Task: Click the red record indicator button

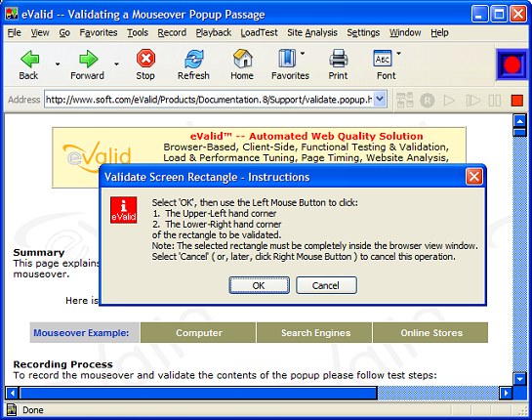Action: pos(512,64)
